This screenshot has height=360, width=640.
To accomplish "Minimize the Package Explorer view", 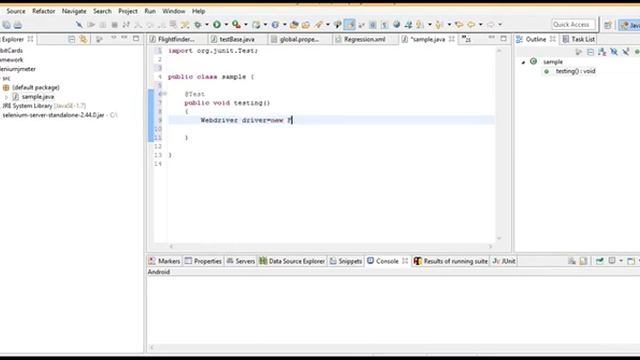I will click(124, 38).
